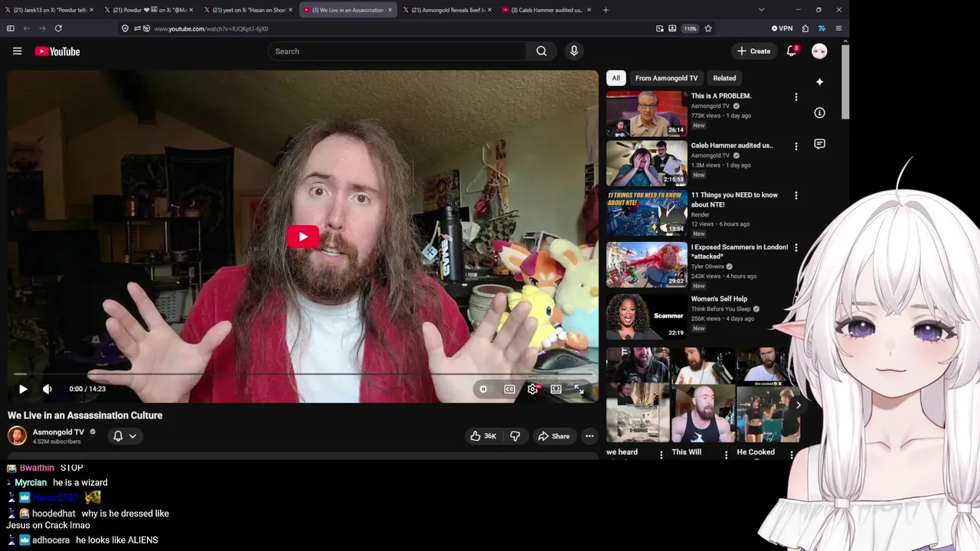This screenshot has height=551, width=980.
Task: Open the player settings gear
Action: point(533,389)
